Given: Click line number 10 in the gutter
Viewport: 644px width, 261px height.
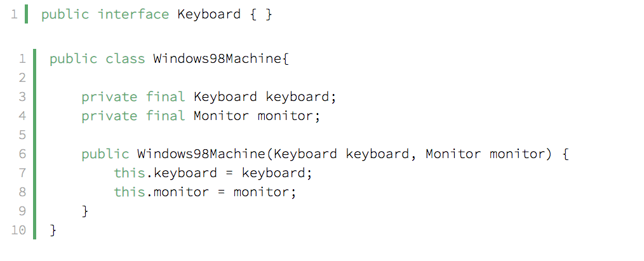Looking at the screenshot, I should [x=18, y=230].
